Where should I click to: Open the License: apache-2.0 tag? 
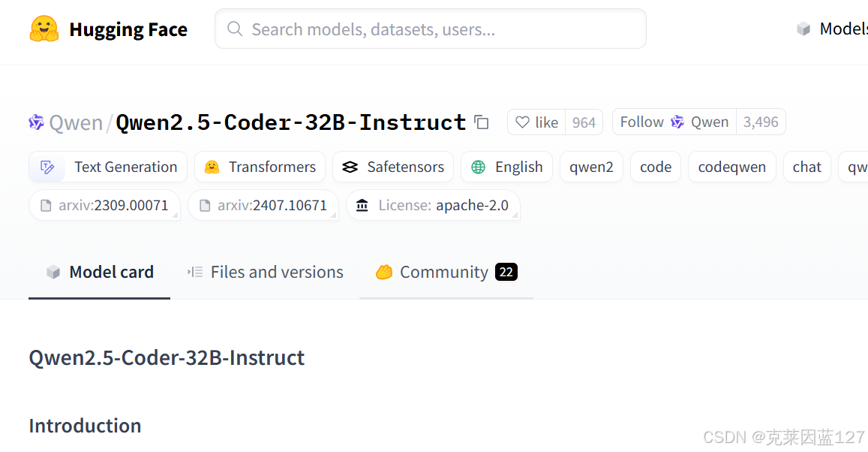click(433, 205)
